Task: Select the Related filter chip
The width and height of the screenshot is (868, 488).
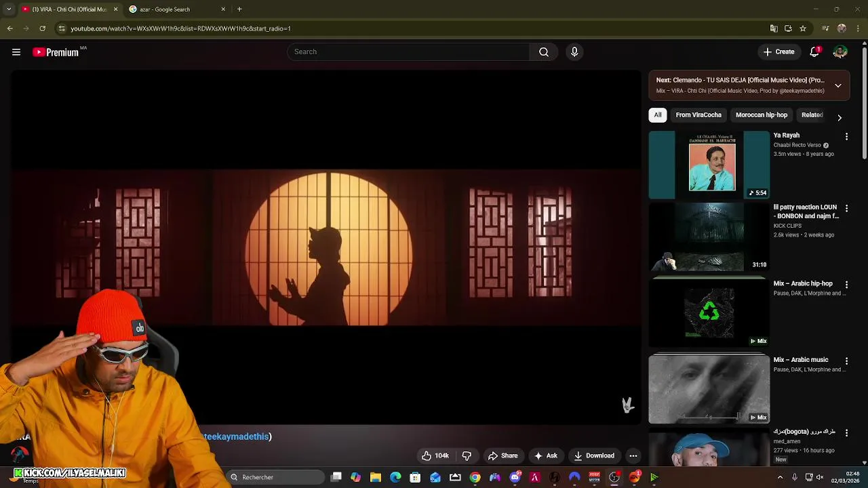Action: (x=812, y=115)
